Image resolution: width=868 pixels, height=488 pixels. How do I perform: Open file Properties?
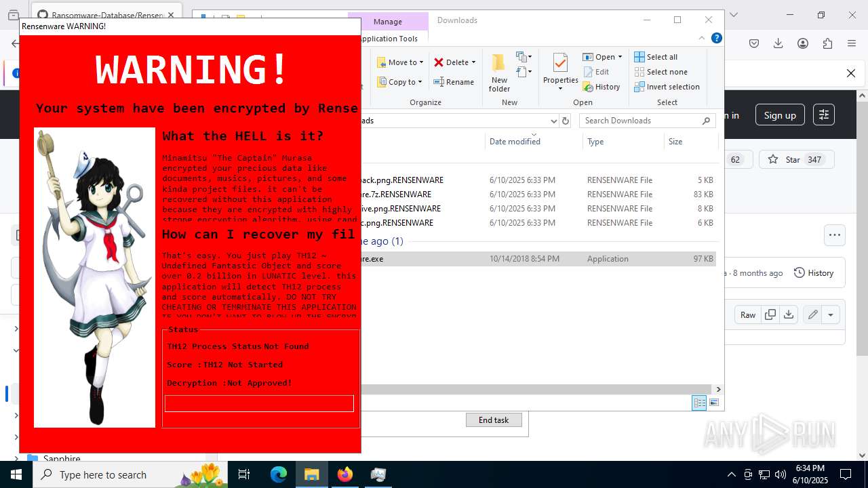click(x=560, y=71)
